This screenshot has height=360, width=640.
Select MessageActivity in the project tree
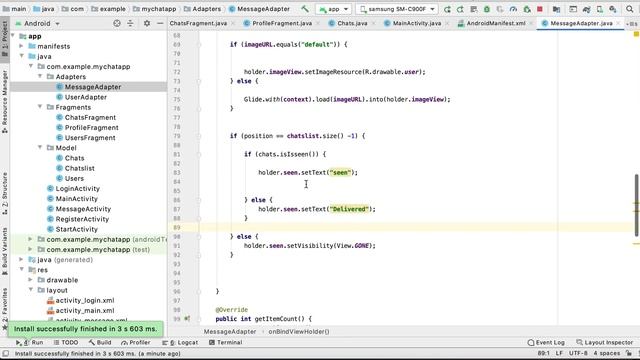click(79, 209)
